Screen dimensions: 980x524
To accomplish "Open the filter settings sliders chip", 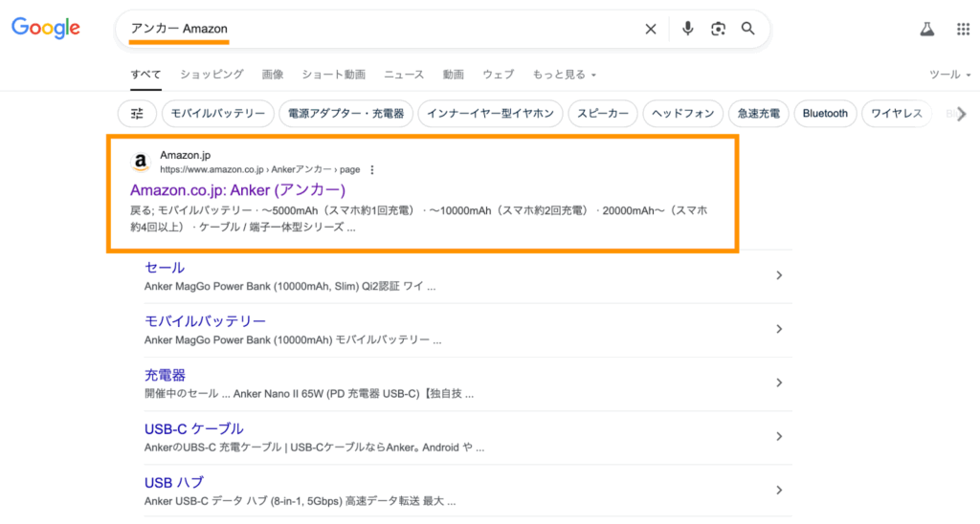I will click(x=137, y=114).
